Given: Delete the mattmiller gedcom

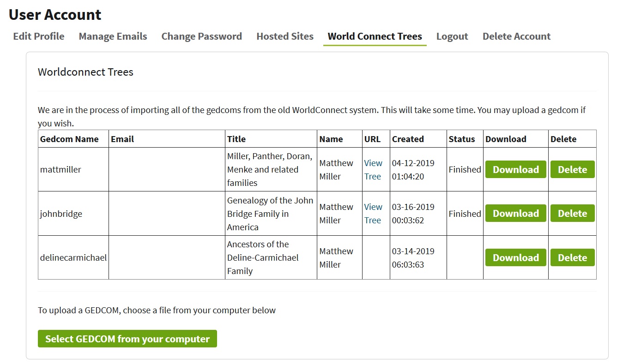Looking at the screenshot, I should (572, 169).
